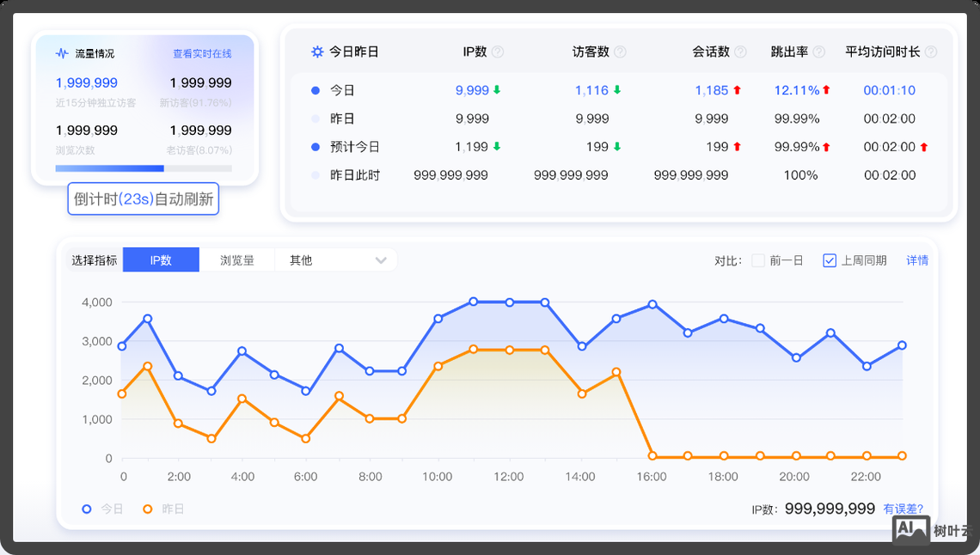The width and height of the screenshot is (980, 555).
Task: Enable the 前一日 comparison checkbox
Action: point(757,260)
